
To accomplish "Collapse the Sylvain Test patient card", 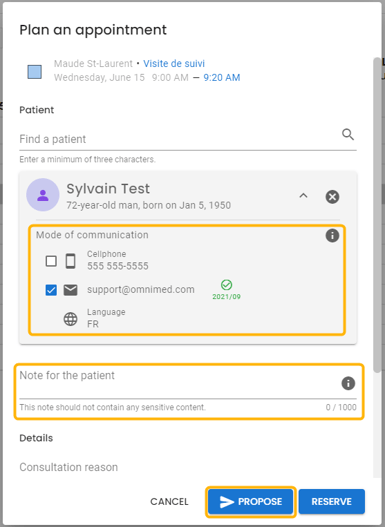I will [x=303, y=196].
